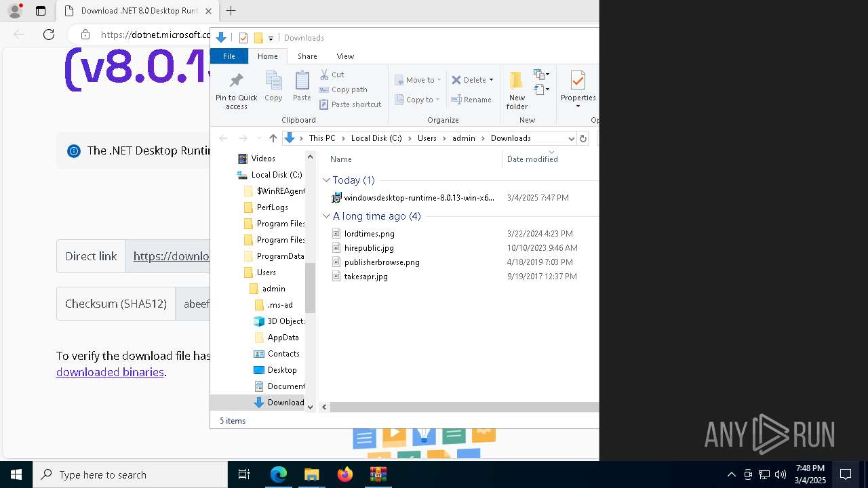Screen dimensions: 868x488
Task: Open the Copy to dropdown
Action: 418,100
